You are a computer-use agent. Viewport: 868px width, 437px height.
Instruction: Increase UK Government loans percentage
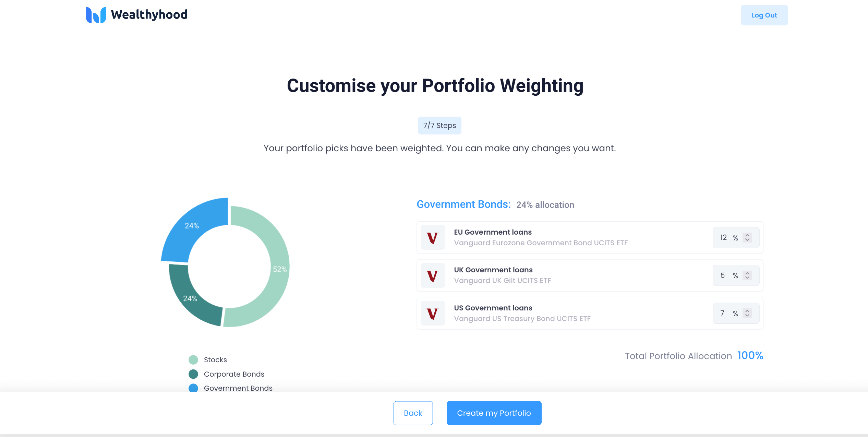click(747, 273)
